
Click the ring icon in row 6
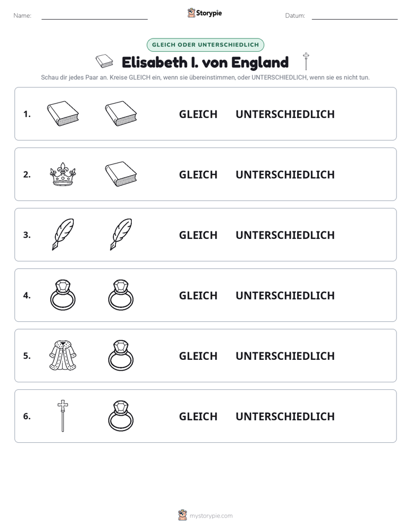pos(121,416)
